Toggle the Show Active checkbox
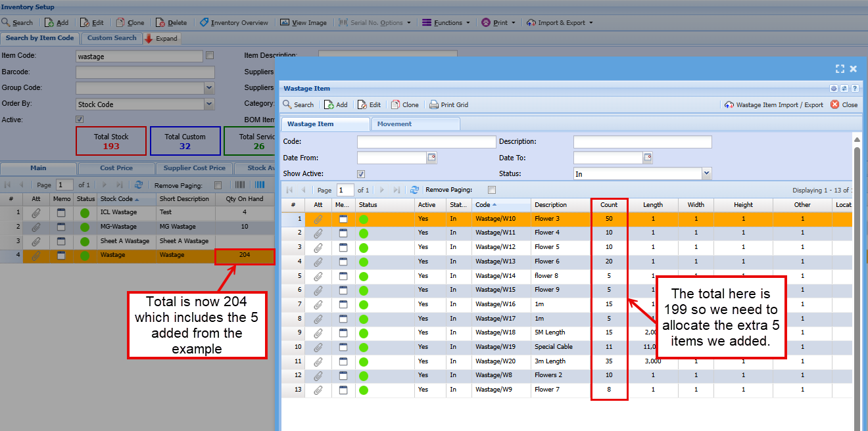The height and width of the screenshot is (431, 868). tap(360, 174)
